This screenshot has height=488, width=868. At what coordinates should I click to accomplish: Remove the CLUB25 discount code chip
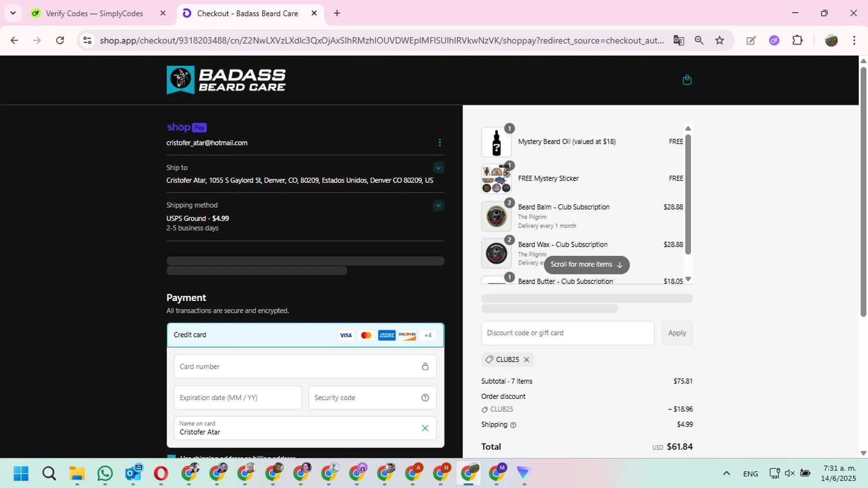pyautogui.click(x=527, y=359)
